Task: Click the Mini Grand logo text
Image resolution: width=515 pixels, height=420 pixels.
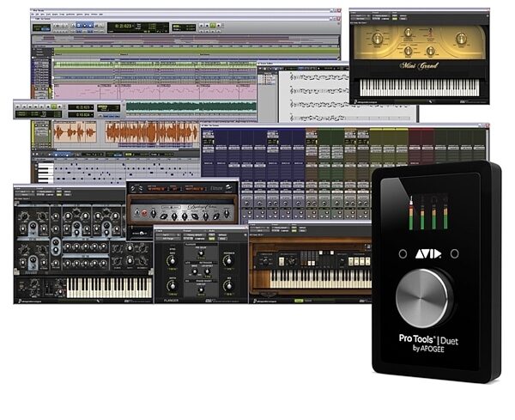Action: pos(419,66)
